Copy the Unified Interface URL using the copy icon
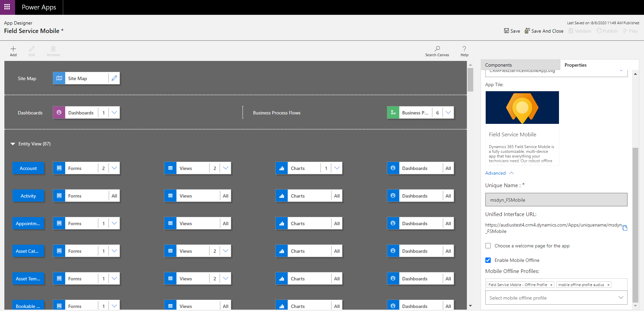 (x=625, y=228)
